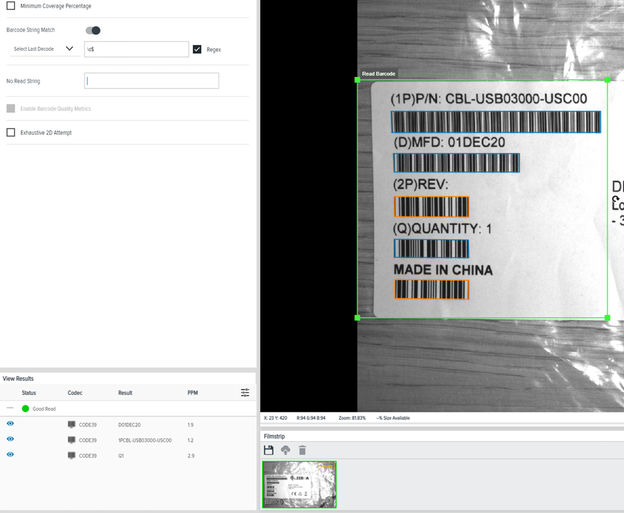Click the green Good Read status dot
The width and height of the screenshot is (624, 513).
[25, 409]
